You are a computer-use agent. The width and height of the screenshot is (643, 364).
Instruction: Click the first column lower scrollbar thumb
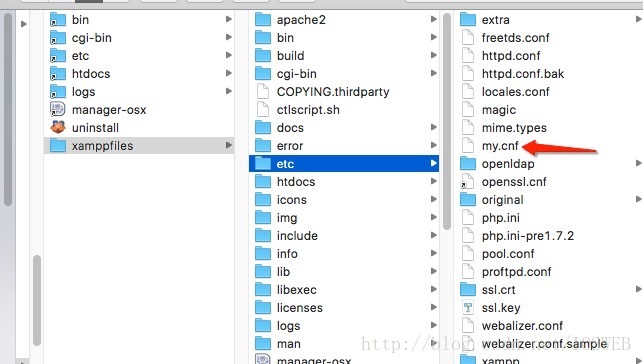click(37, 300)
